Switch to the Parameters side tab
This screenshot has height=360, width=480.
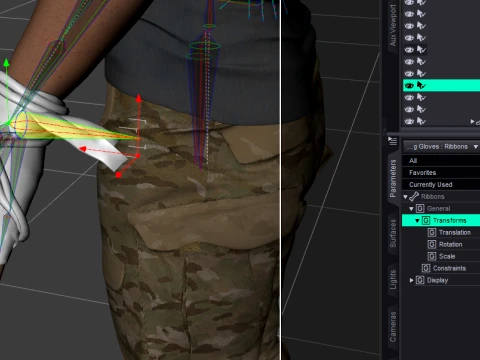pos(393,178)
